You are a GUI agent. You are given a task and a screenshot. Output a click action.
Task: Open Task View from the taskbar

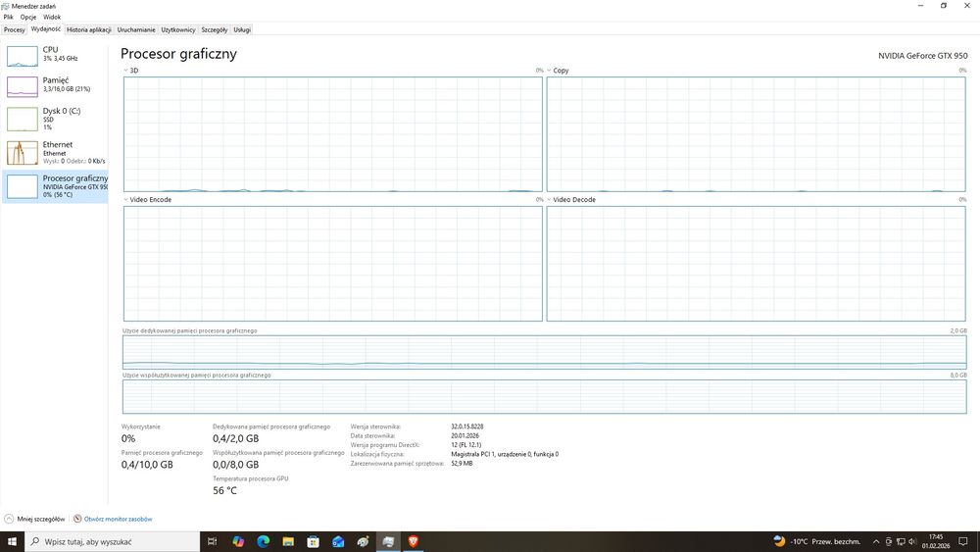click(x=212, y=541)
